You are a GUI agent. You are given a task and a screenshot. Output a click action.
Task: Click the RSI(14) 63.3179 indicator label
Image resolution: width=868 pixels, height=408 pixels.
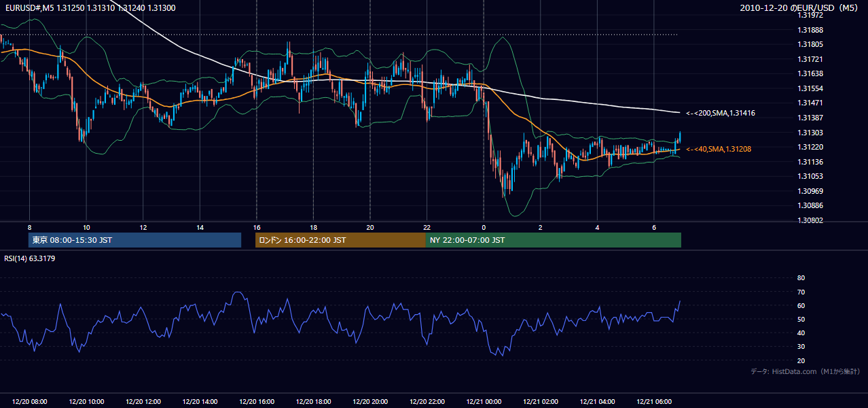coord(30,258)
